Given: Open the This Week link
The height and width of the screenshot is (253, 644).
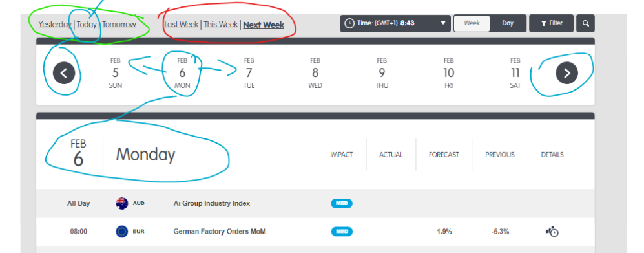Looking at the screenshot, I should click(221, 25).
